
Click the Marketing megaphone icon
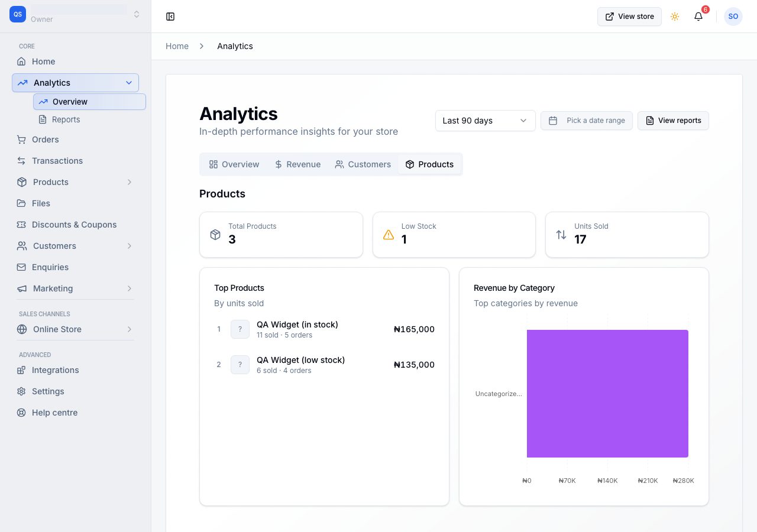coord(22,288)
